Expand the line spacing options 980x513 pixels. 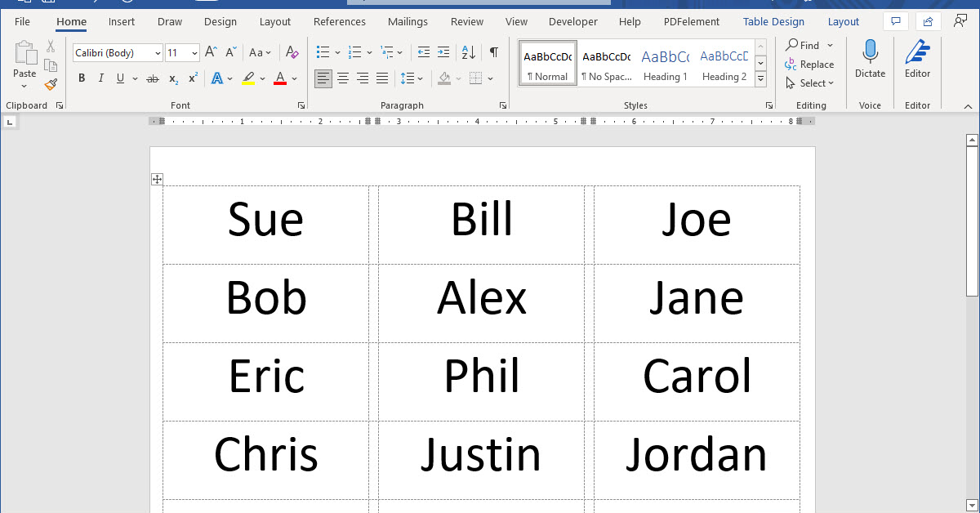(x=421, y=78)
